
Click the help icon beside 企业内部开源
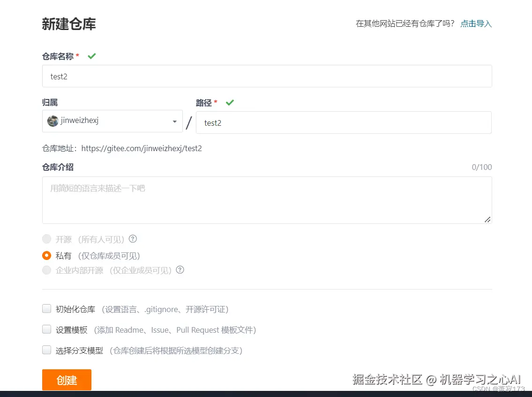tap(180, 270)
